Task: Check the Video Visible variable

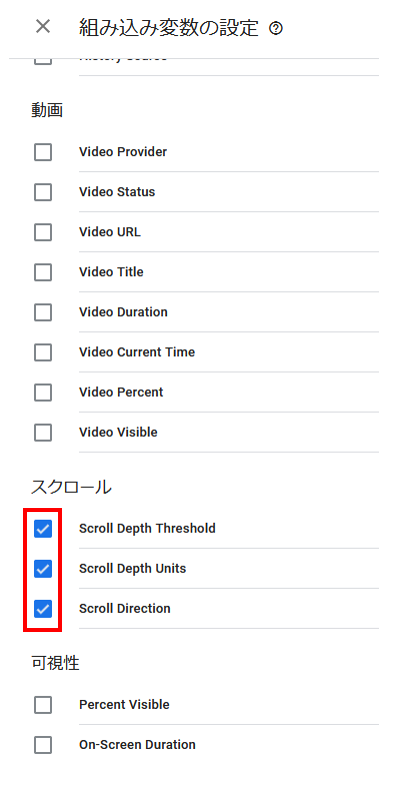Action: (43, 433)
